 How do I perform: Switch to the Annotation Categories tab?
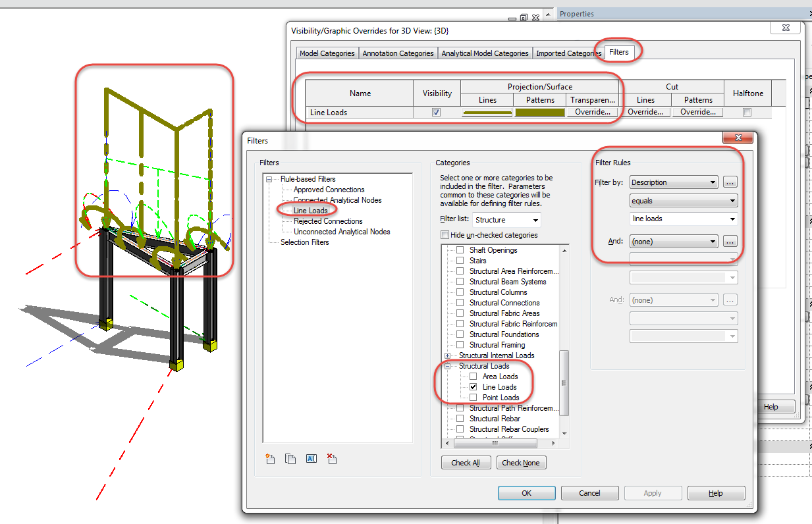pos(398,53)
